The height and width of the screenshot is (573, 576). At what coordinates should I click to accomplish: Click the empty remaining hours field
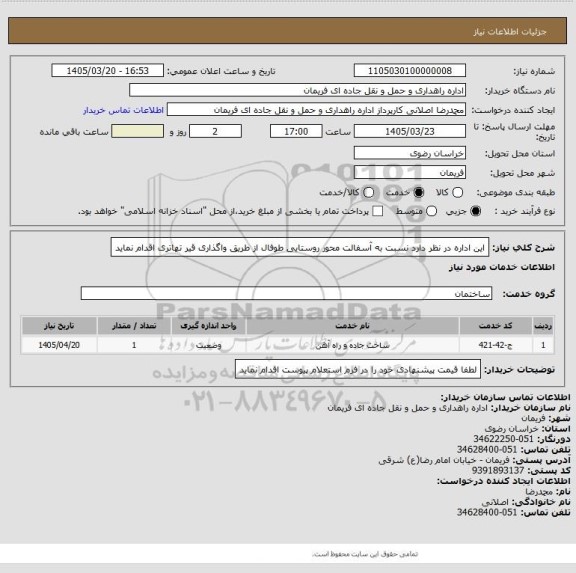tap(138, 131)
